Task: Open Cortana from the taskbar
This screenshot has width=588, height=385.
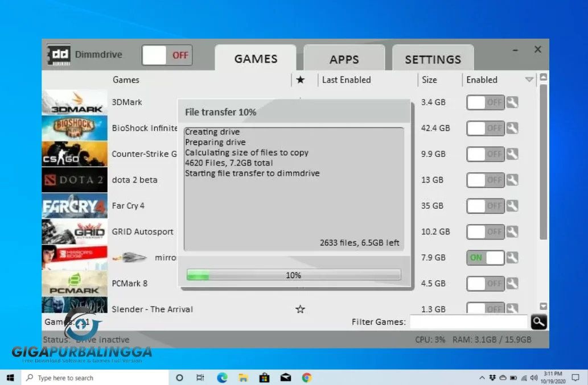Action: [179, 378]
